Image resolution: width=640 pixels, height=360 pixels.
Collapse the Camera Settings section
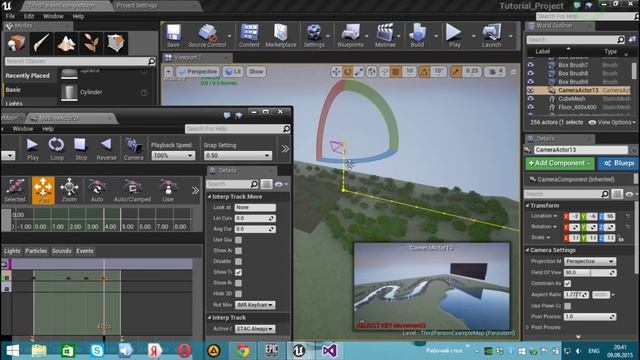click(527, 250)
